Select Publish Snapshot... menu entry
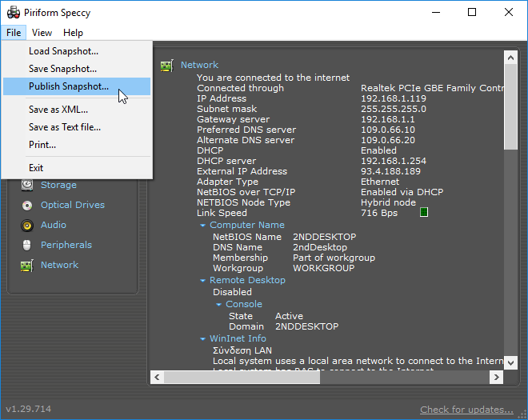The image size is (528, 420). click(77, 86)
